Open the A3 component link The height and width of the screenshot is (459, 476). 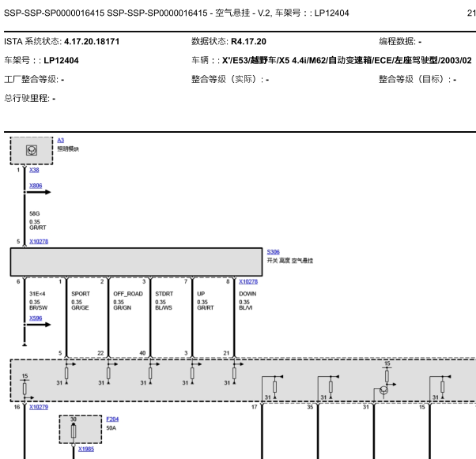[x=61, y=140]
